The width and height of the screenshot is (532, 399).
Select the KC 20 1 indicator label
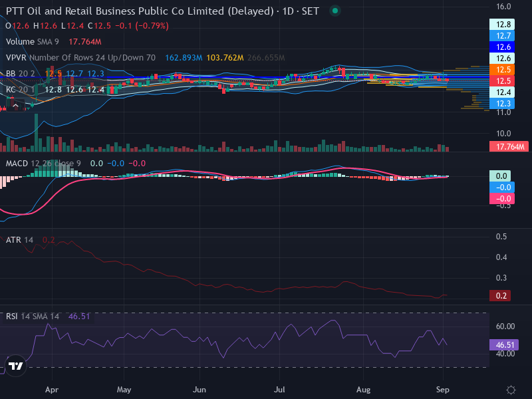(x=21, y=90)
